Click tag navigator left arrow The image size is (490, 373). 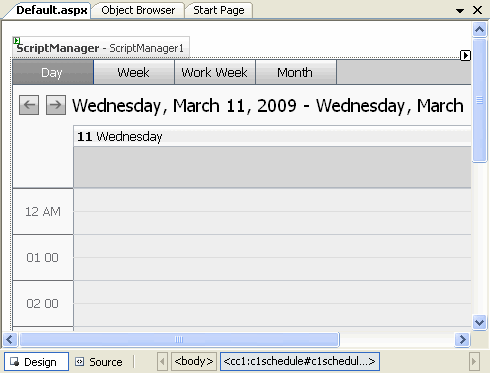(162, 361)
